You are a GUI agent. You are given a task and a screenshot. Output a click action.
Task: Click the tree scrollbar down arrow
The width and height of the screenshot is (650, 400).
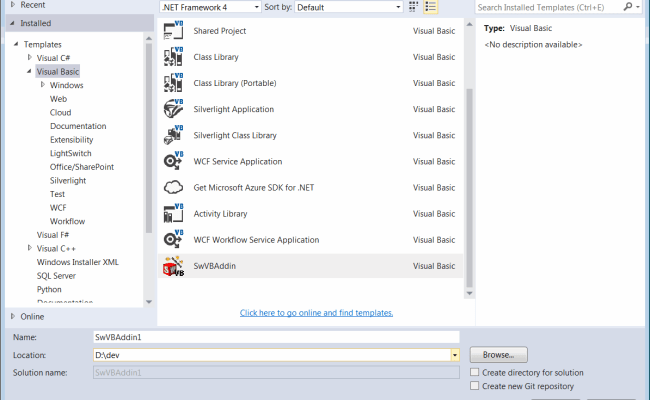(x=149, y=302)
